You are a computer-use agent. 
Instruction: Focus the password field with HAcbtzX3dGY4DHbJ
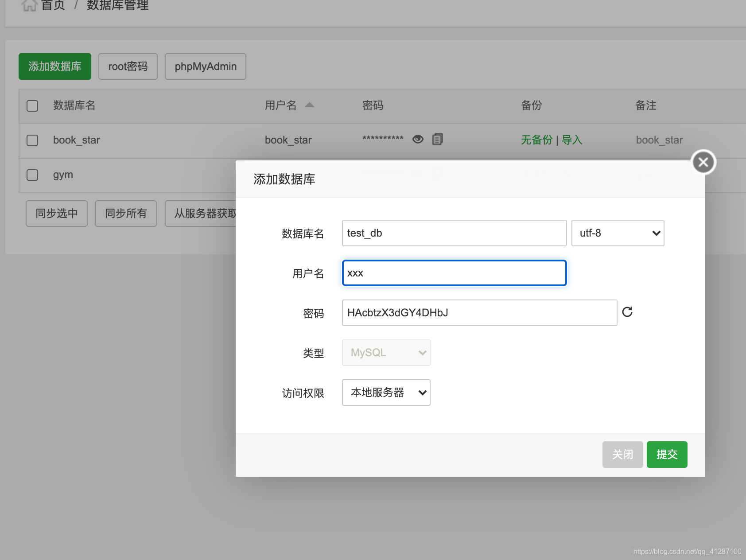pyautogui.click(x=480, y=313)
